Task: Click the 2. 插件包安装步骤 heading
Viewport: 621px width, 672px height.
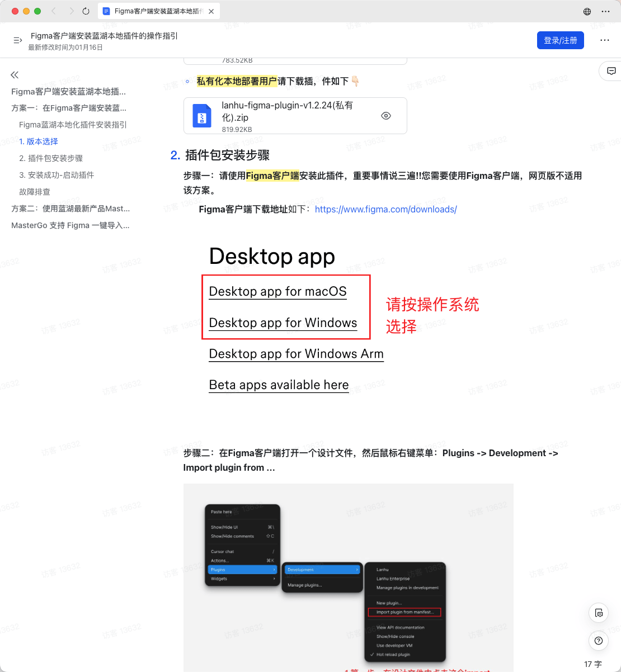Action: pyautogui.click(x=220, y=155)
